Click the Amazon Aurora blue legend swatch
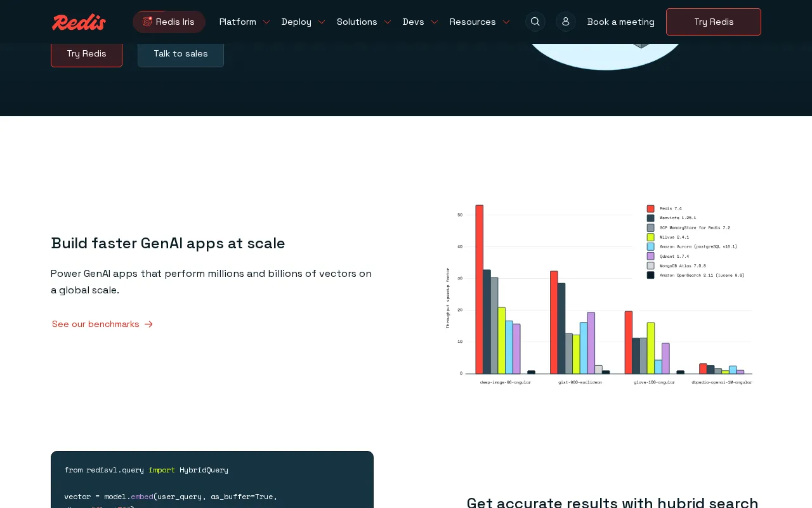The image size is (812, 508). click(650, 246)
